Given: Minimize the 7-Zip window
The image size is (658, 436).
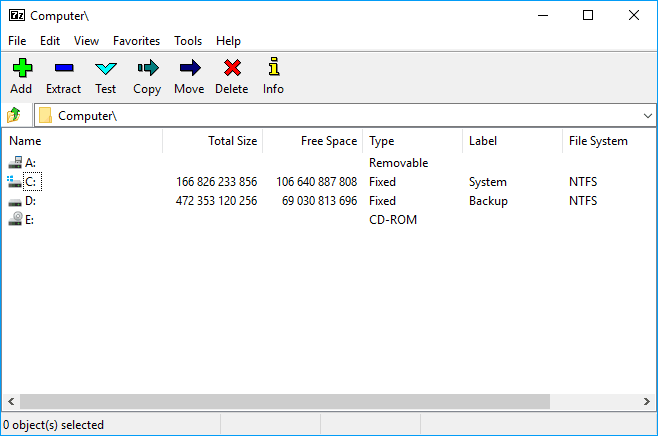Looking at the screenshot, I should click(543, 16).
